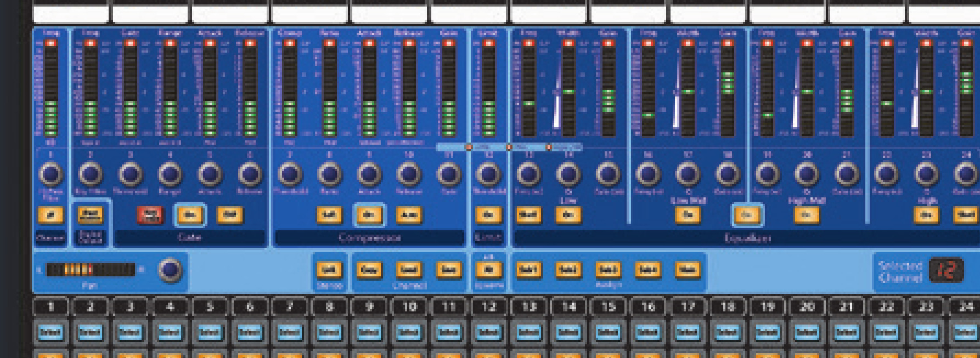
Task: Click knob 3 Gate Threshold
Action: click(x=130, y=174)
